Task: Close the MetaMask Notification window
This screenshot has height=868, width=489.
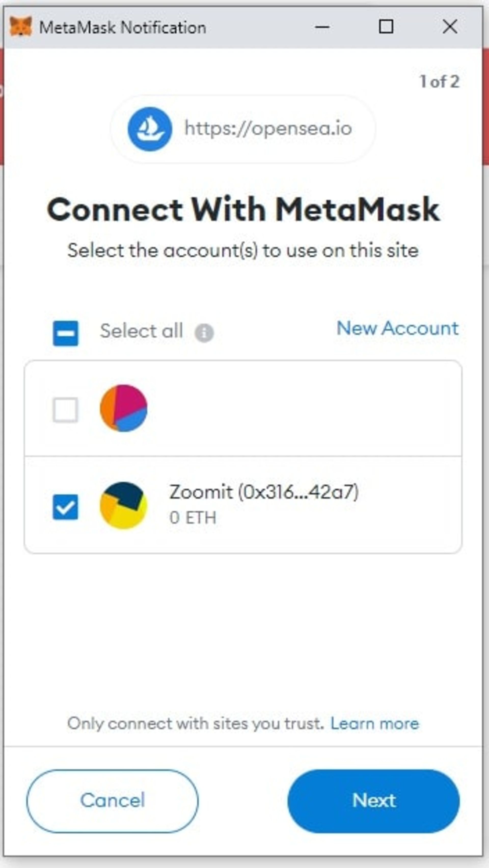Action: click(x=450, y=27)
